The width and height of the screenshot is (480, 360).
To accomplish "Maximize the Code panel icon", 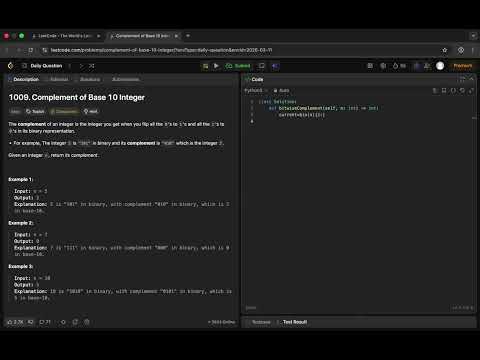I will (x=462, y=79).
